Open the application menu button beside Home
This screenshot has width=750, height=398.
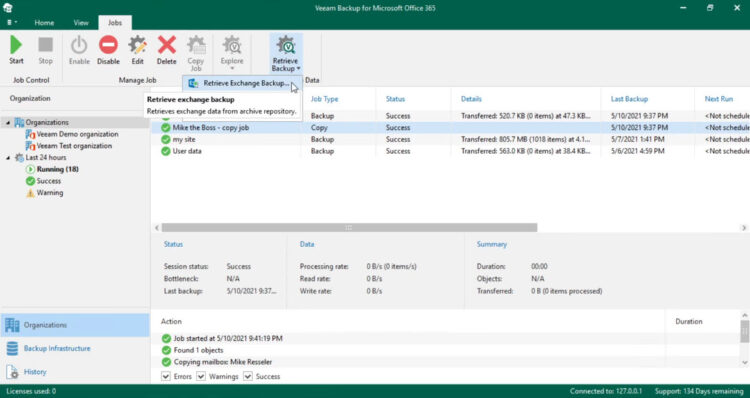pos(12,22)
